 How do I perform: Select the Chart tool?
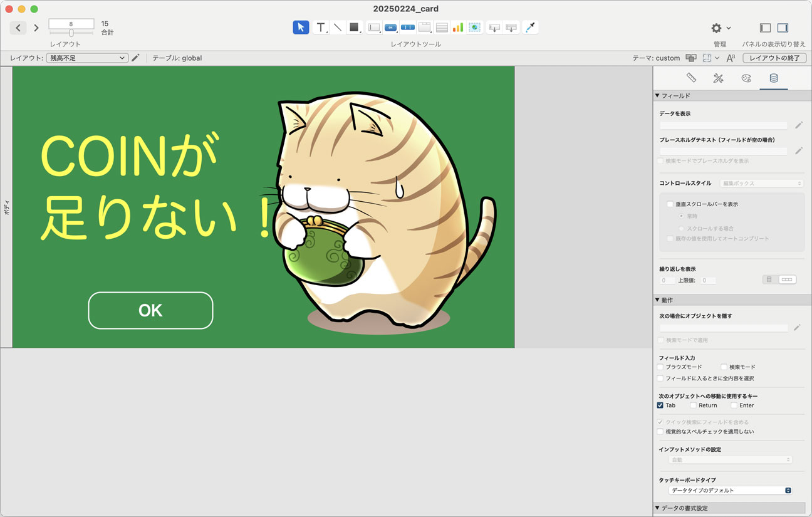point(458,27)
